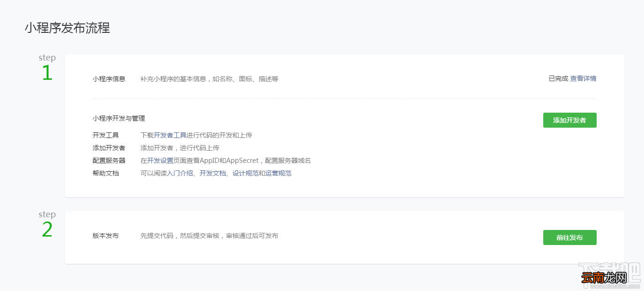Click the 添加开发者 green button
This screenshot has width=644, height=291.
pyautogui.click(x=569, y=120)
